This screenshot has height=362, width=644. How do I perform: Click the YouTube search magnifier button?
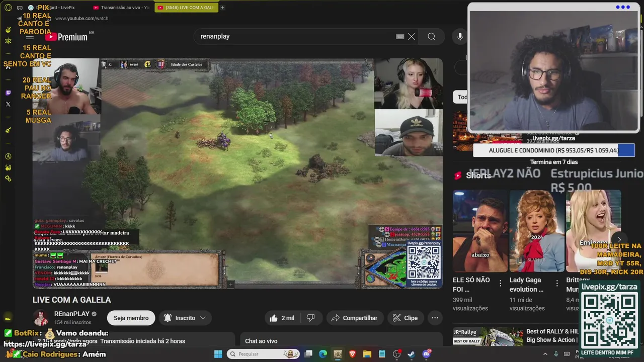point(432,36)
